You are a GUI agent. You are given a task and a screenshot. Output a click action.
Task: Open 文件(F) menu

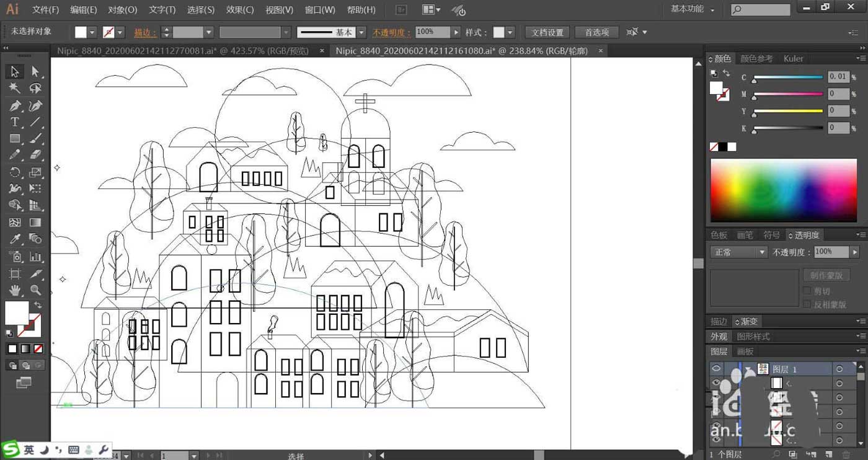(x=45, y=10)
